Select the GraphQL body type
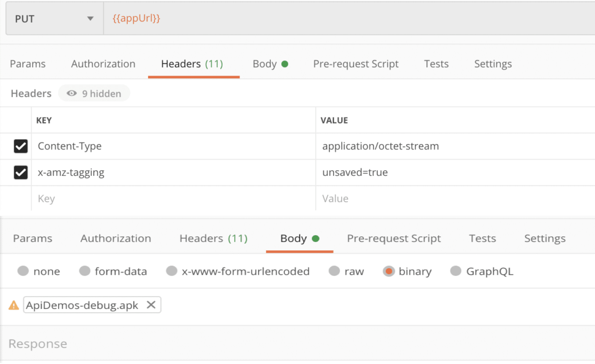The height and width of the screenshot is (364, 595). click(456, 271)
